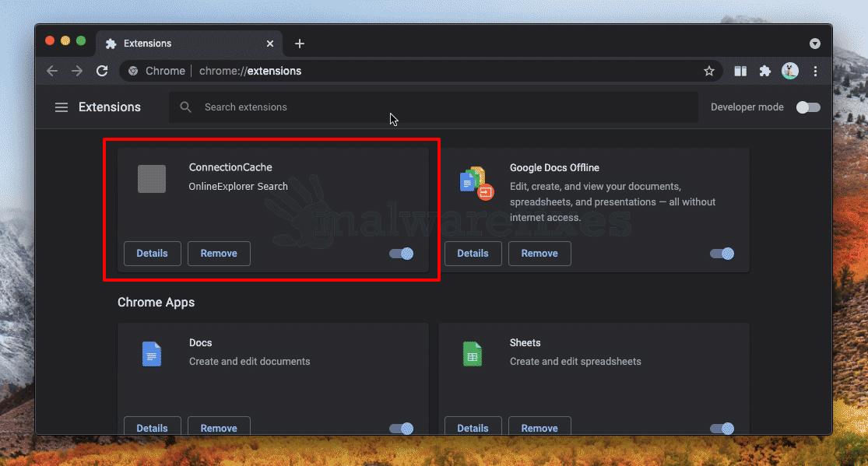Click the 'Create and edit documents' text

[x=250, y=362]
